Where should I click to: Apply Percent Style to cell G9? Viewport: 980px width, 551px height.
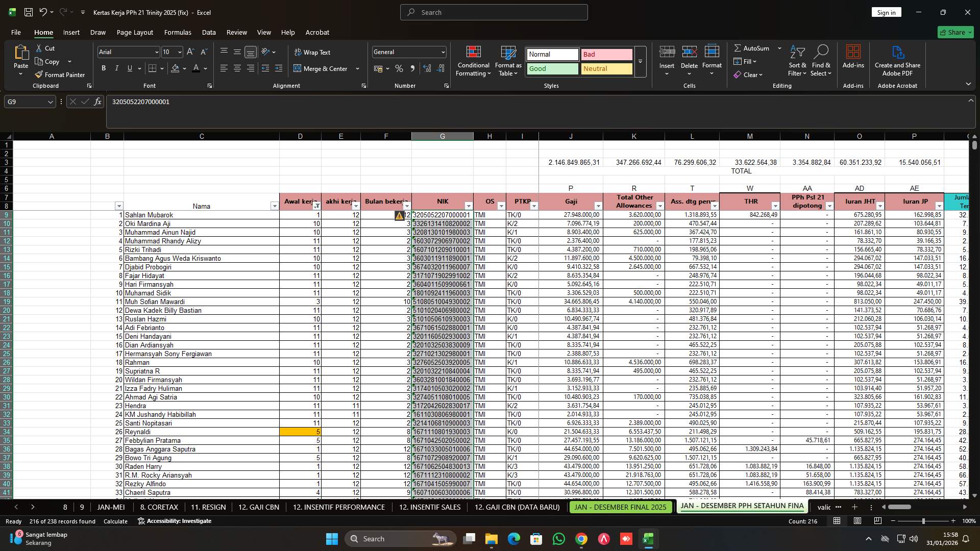(399, 68)
